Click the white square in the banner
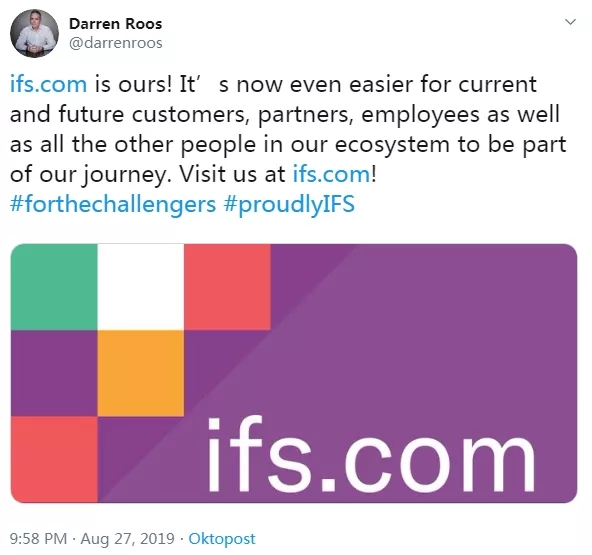 click(x=140, y=287)
